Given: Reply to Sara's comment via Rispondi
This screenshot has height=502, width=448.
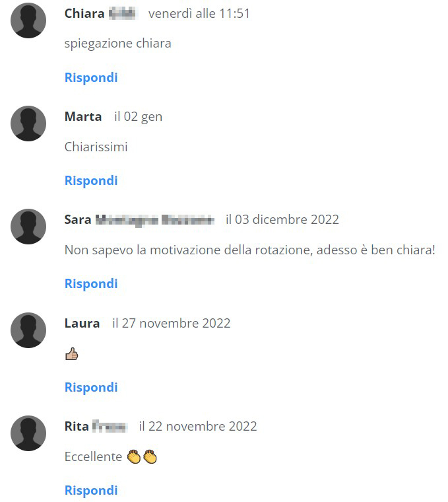Looking at the screenshot, I should 91,283.
